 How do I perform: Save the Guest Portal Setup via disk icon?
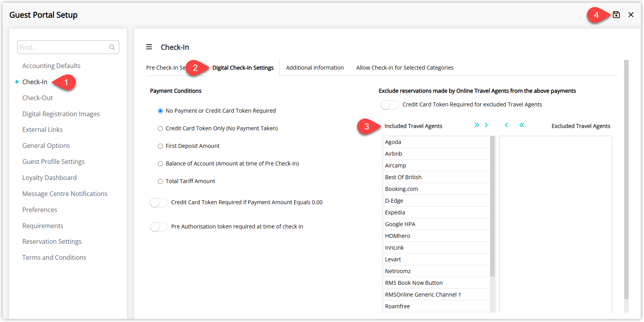click(x=616, y=15)
